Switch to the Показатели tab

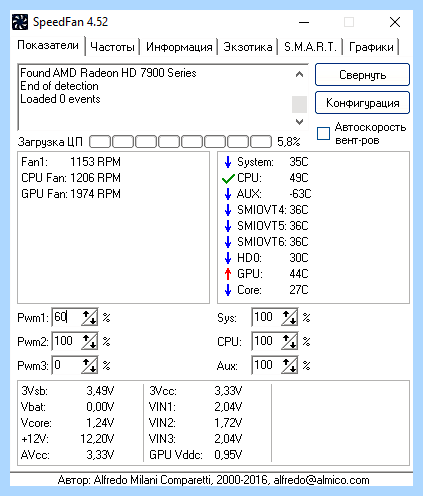click(48, 45)
